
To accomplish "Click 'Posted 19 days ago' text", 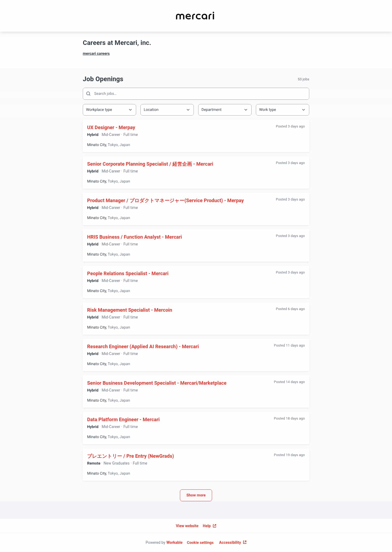I will 289,455.
